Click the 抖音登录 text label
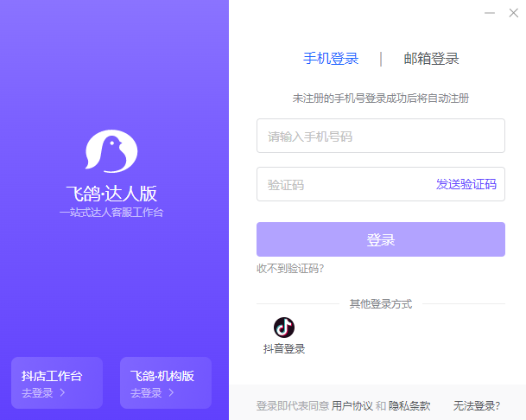The image size is (526, 420). click(284, 349)
